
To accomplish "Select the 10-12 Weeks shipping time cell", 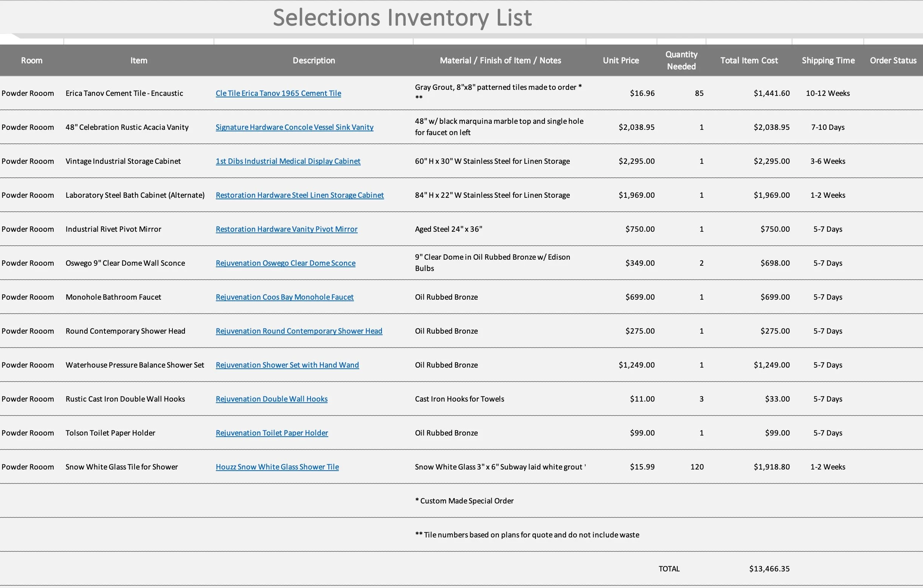I will [x=828, y=93].
